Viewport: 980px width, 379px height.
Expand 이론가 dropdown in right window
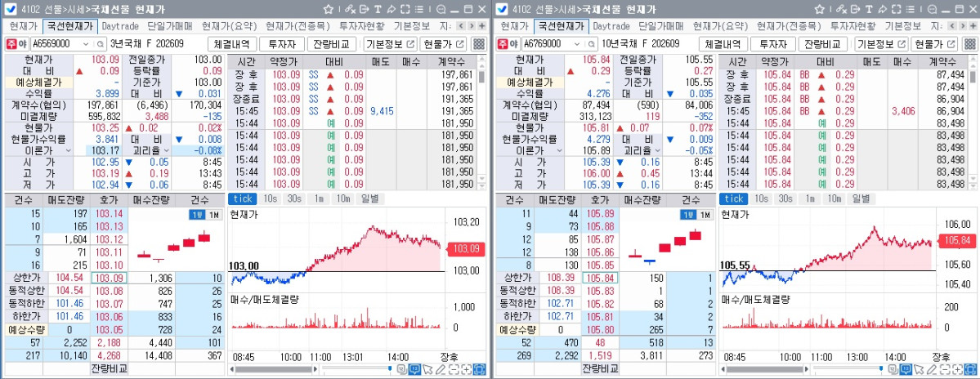558,150
